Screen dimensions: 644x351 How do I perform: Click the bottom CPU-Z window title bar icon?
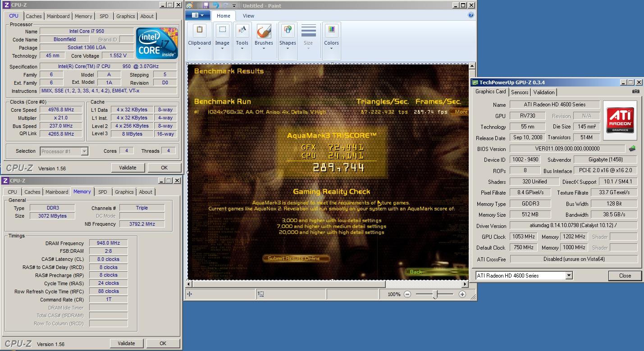click(5, 181)
